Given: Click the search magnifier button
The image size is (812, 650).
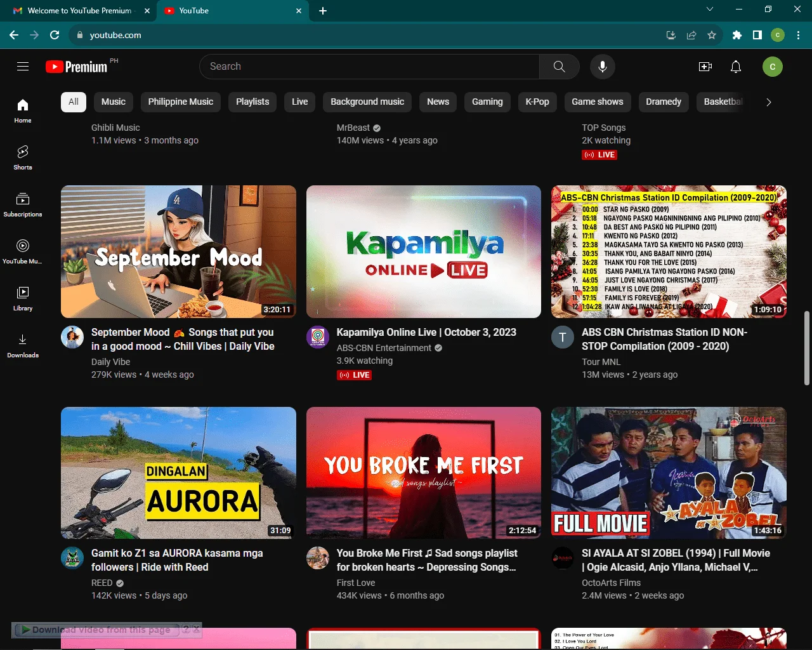Looking at the screenshot, I should [x=559, y=67].
